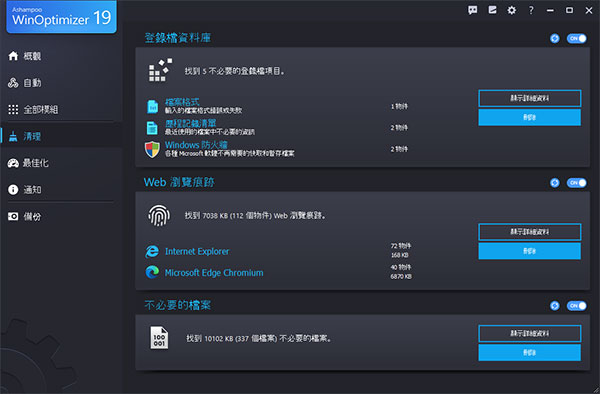Click the fingerprint icon

(x=159, y=215)
